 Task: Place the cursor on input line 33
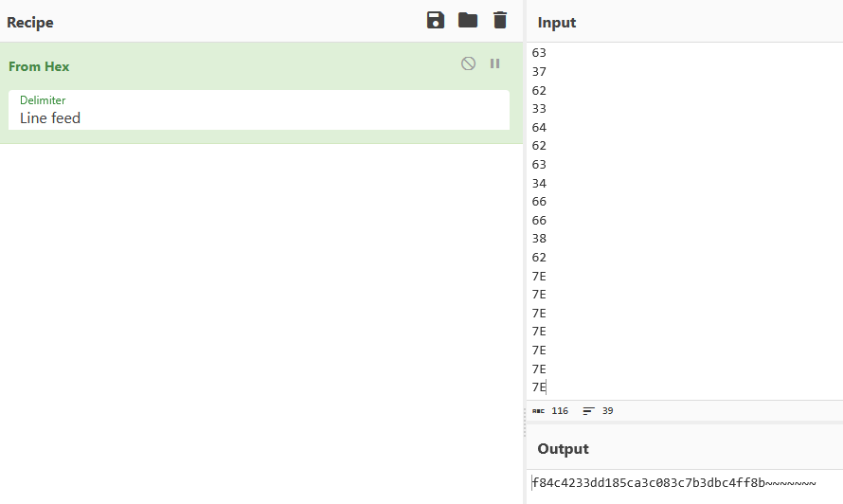tap(539, 109)
